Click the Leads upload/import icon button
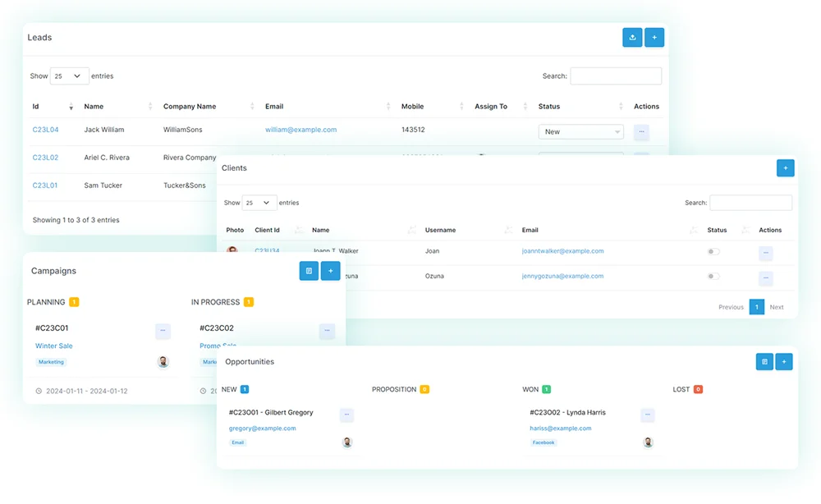 tap(632, 38)
